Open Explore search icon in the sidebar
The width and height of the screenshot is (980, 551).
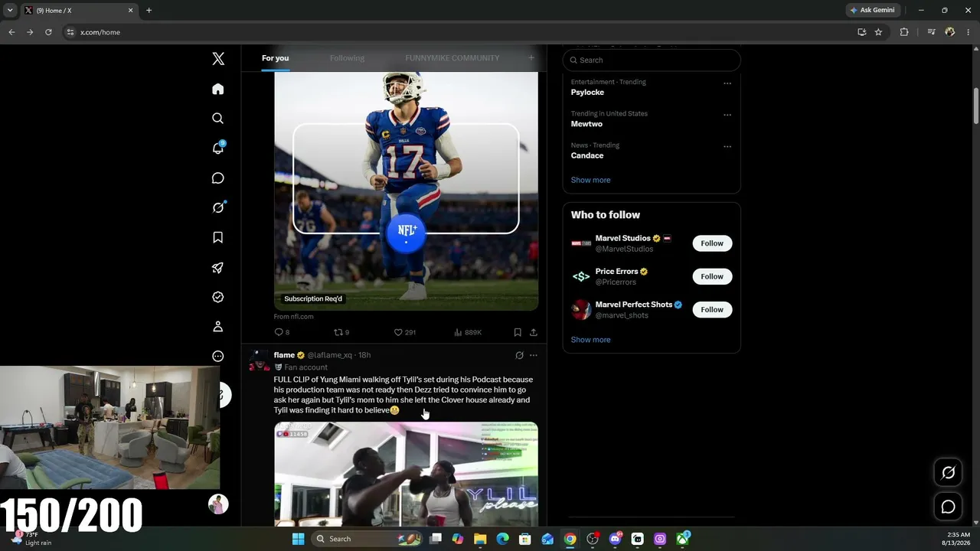218,119
